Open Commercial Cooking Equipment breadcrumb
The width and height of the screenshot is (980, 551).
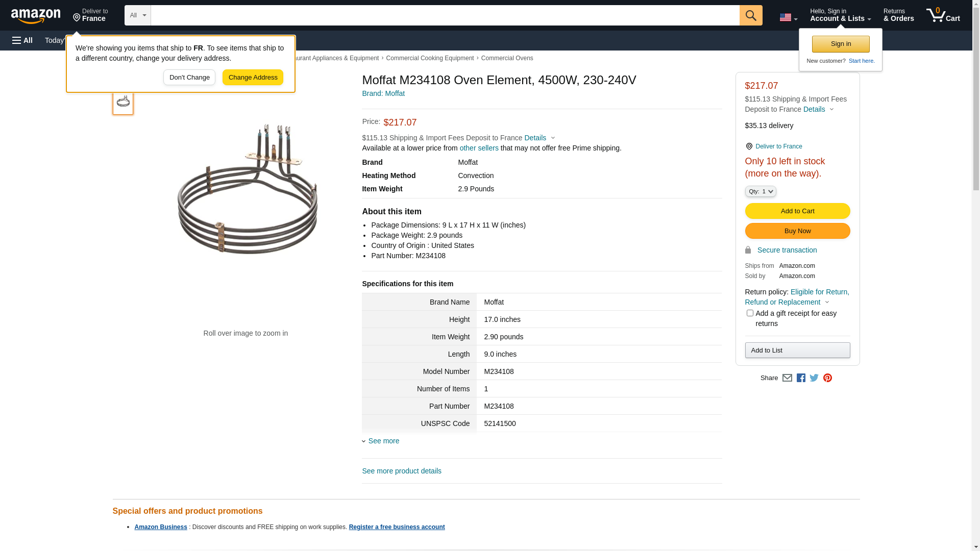click(430, 58)
